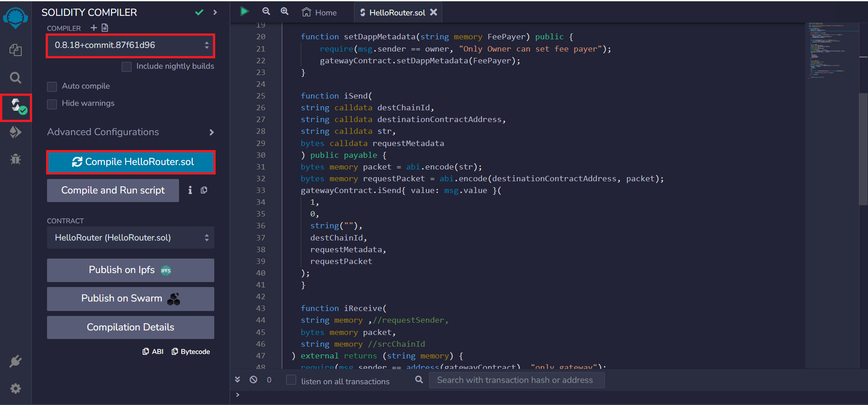
Task: Open Deploy & Run Transactions icon
Action: tap(15, 132)
